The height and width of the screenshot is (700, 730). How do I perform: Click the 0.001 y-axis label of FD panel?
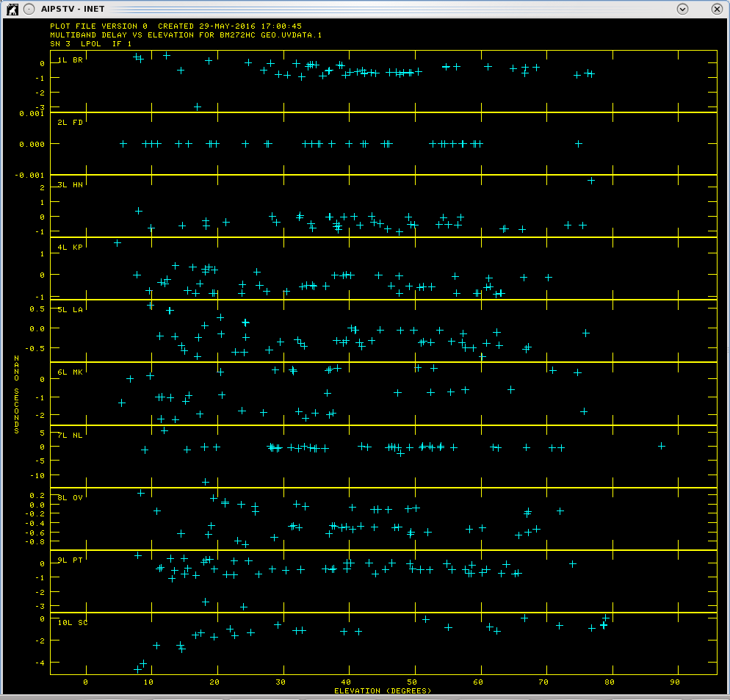pos(32,114)
